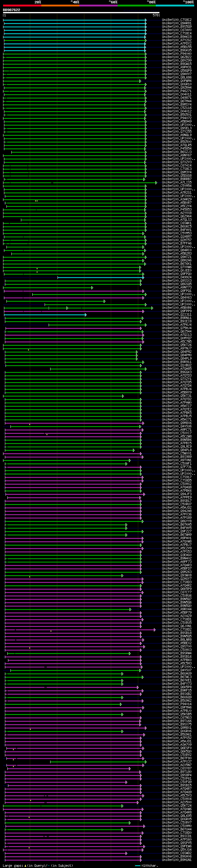Select hit label UniRef100_Q84PM2
Viewport: 197px width, 868px height.
click(x=177, y=352)
